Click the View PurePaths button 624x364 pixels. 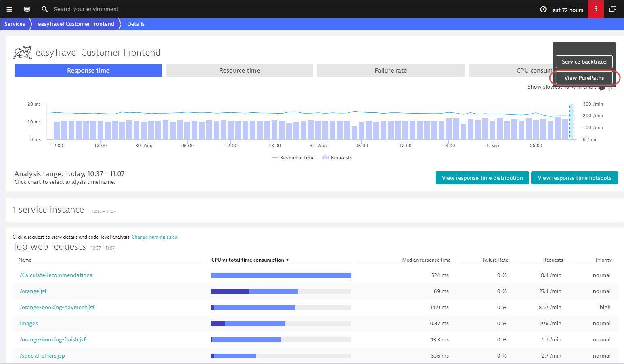point(584,78)
